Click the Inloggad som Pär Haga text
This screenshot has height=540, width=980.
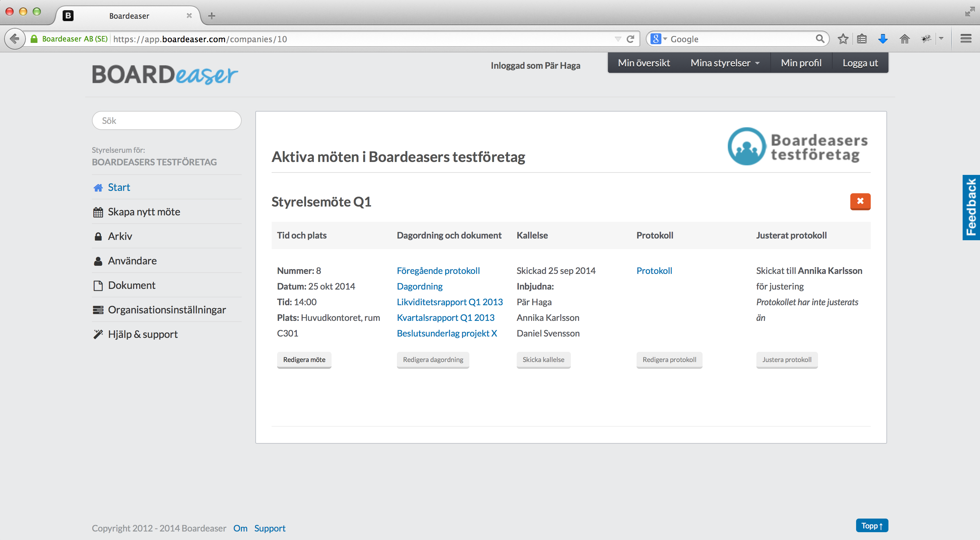pyautogui.click(x=535, y=65)
